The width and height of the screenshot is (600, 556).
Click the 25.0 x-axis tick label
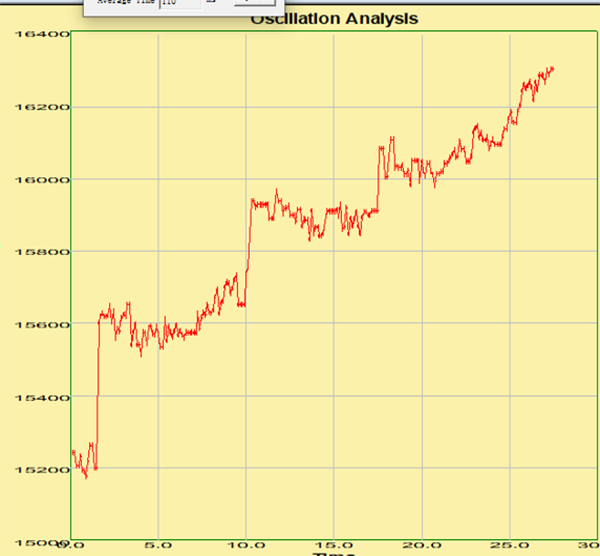[510, 546]
